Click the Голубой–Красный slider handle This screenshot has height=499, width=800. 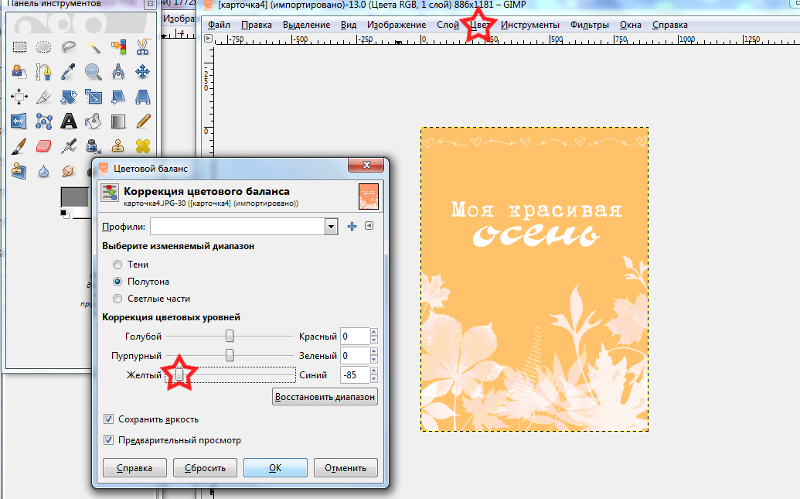pos(230,336)
